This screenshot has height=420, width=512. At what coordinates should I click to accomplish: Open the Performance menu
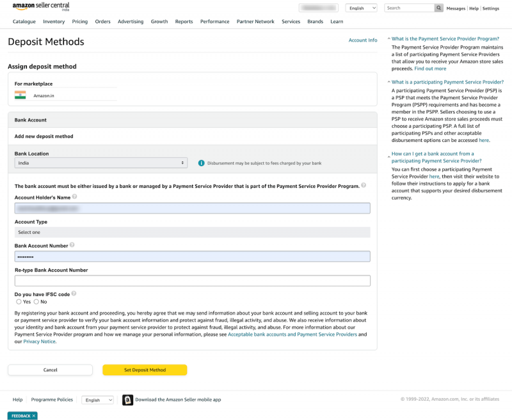point(215,22)
